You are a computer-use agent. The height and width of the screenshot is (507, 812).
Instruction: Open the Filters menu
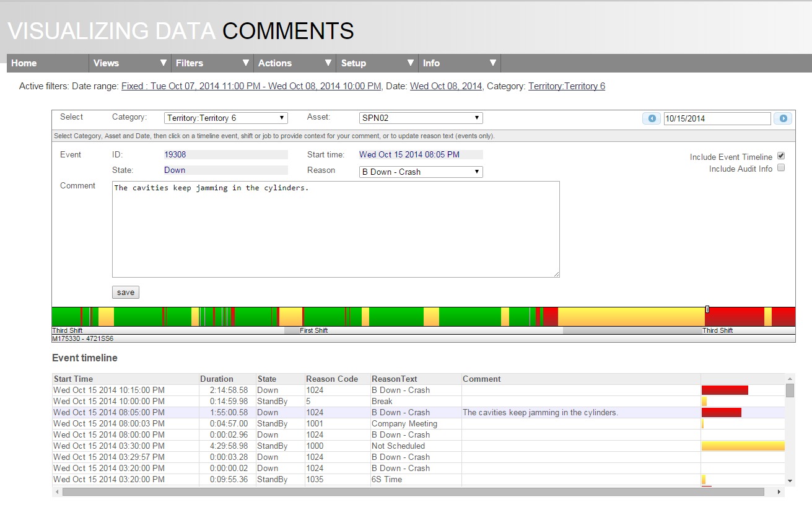point(190,63)
